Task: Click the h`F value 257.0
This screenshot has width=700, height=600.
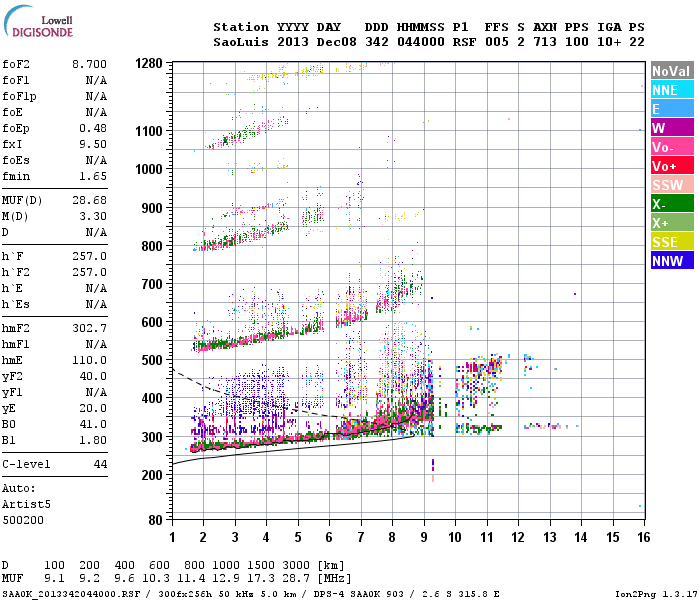Action: [89, 256]
